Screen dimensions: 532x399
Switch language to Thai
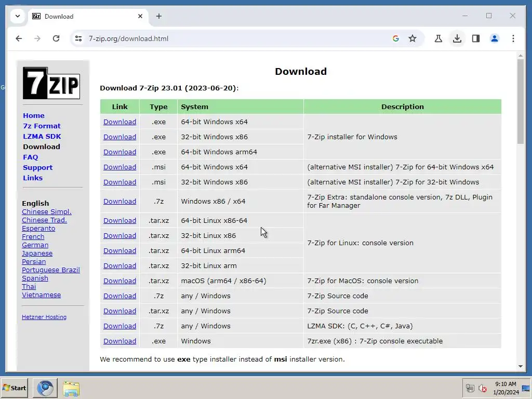[x=29, y=286]
